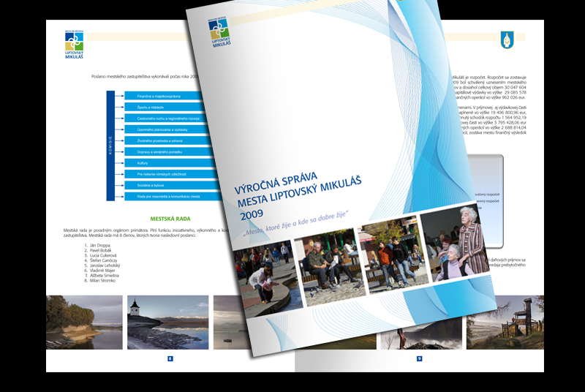585x392 pixels.
Task: Select 'Územného plánovania a výstavby' box
Action: coord(167,129)
